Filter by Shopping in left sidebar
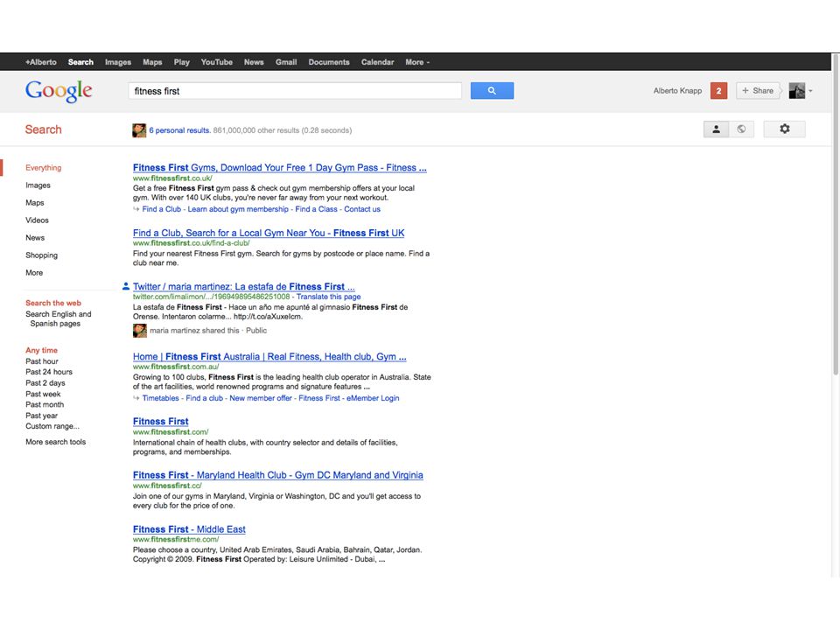840x630 pixels. (41, 255)
